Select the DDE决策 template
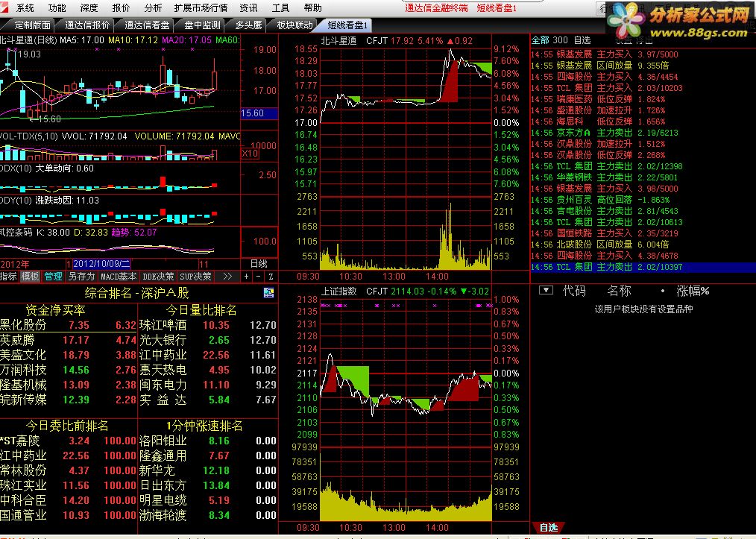 pyautogui.click(x=158, y=277)
